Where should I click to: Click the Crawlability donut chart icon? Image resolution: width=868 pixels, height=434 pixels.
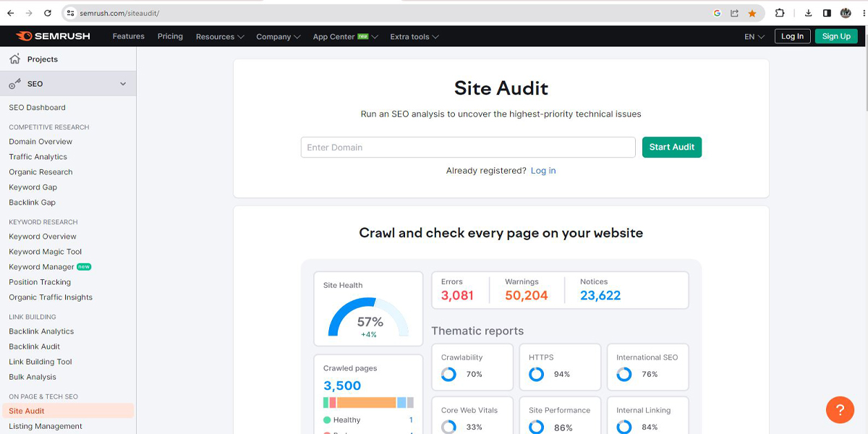pyautogui.click(x=448, y=374)
